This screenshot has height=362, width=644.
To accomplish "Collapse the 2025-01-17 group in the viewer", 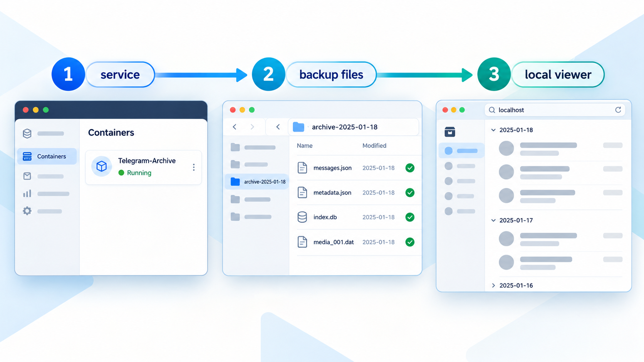I will pos(493,220).
